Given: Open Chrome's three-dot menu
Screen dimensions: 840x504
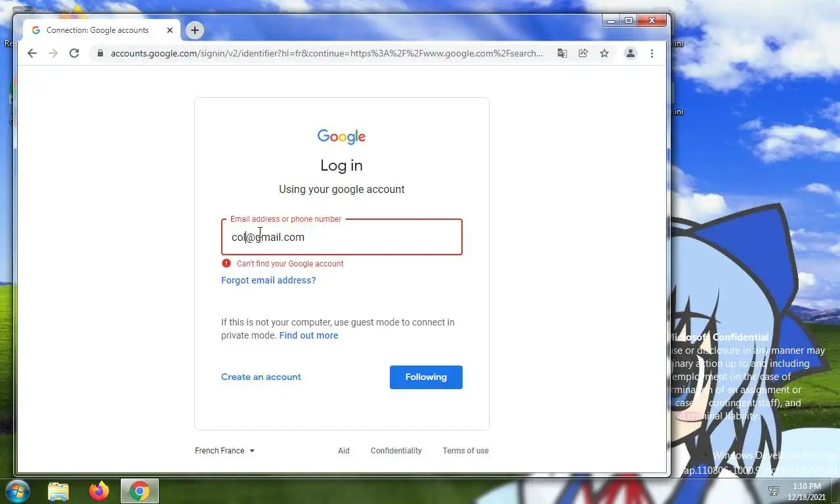Looking at the screenshot, I should point(652,53).
